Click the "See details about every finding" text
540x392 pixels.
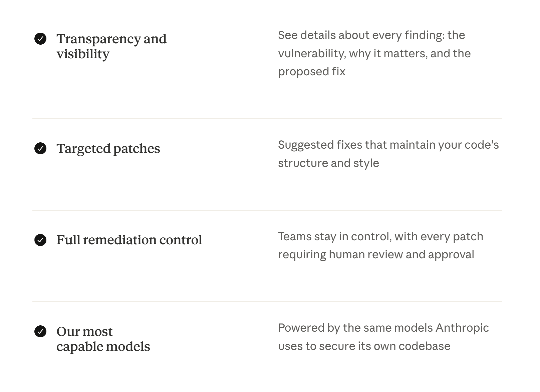point(371,35)
